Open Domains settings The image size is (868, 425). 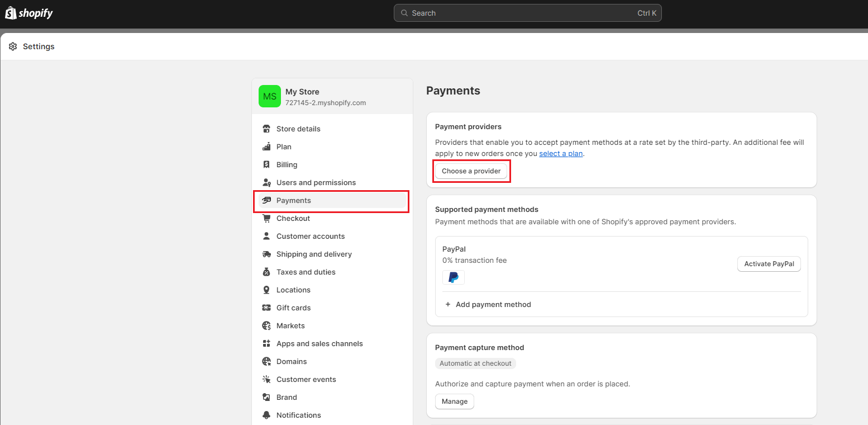(x=332, y=361)
